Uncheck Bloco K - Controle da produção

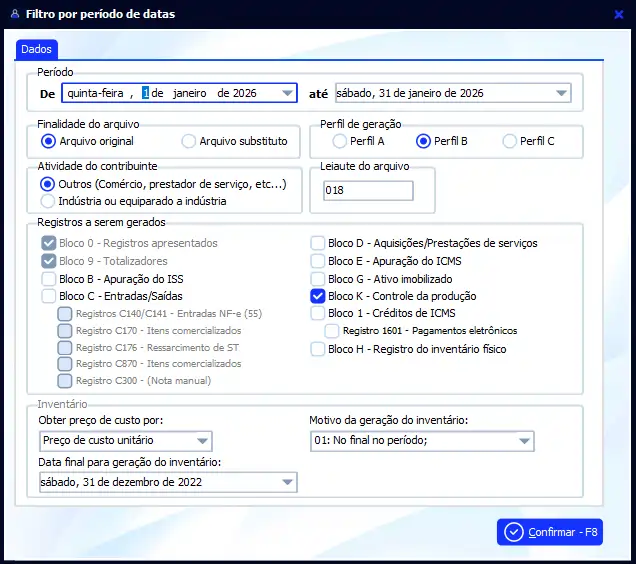[318, 296]
